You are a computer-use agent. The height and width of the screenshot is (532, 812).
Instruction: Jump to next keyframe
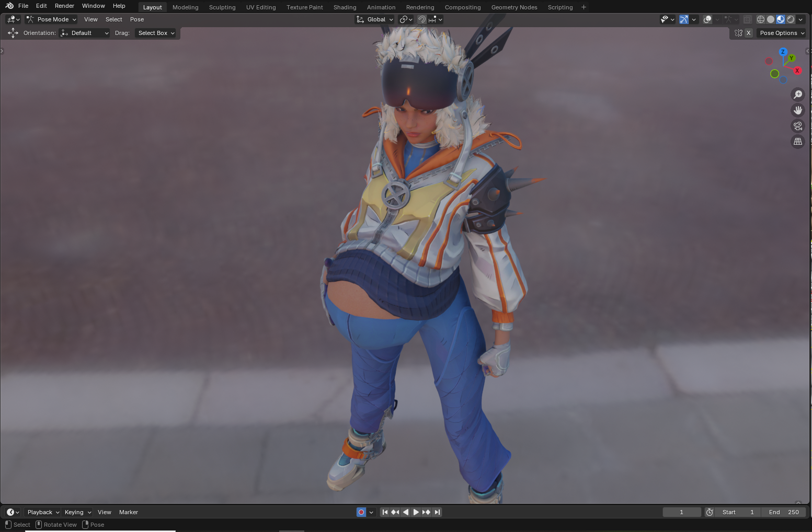tap(427, 512)
